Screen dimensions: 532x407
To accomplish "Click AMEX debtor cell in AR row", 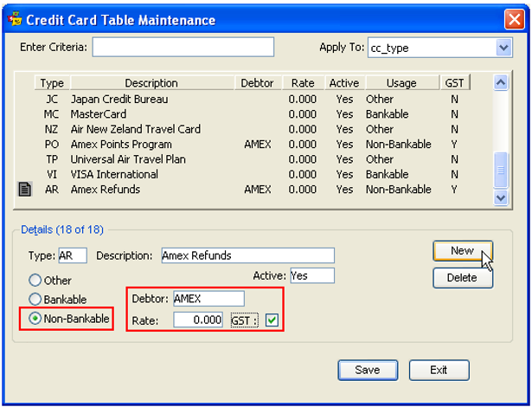I will [258, 190].
